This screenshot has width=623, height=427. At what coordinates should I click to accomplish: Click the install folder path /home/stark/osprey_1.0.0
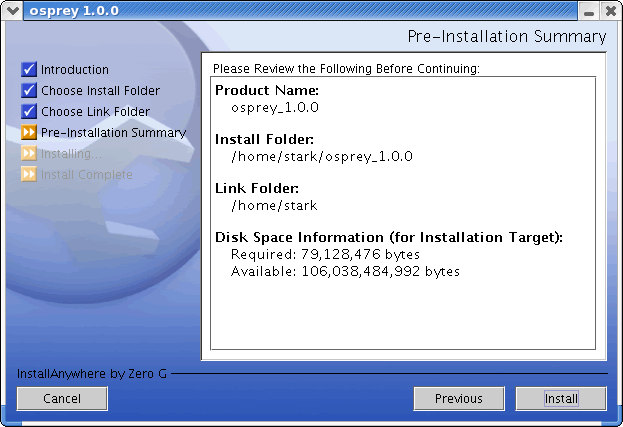(x=321, y=156)
